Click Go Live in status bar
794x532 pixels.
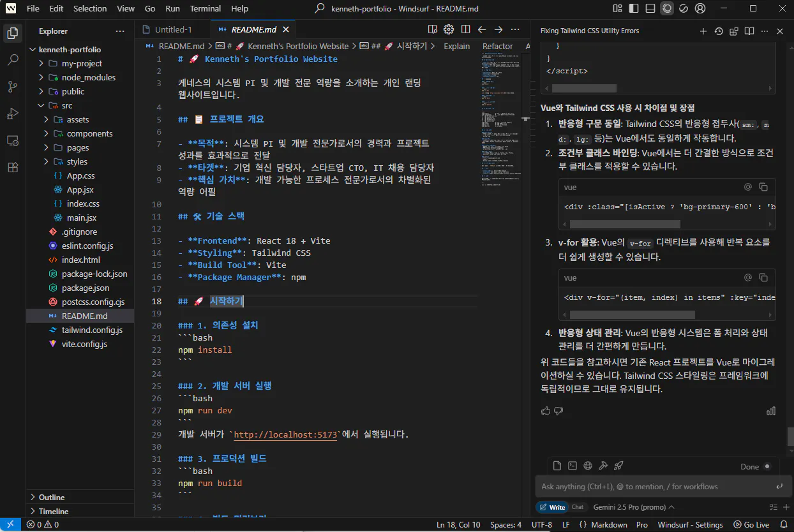click(x=751, y=524)
